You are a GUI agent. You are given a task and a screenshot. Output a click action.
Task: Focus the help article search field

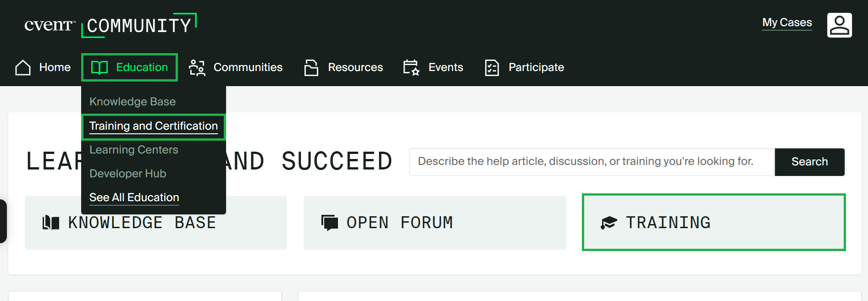point(592,162)
